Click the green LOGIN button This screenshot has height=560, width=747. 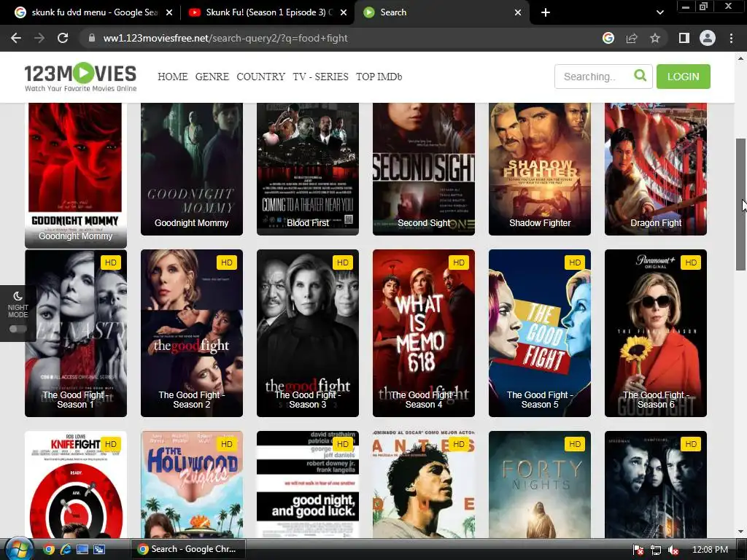click(x=683, y=76)
